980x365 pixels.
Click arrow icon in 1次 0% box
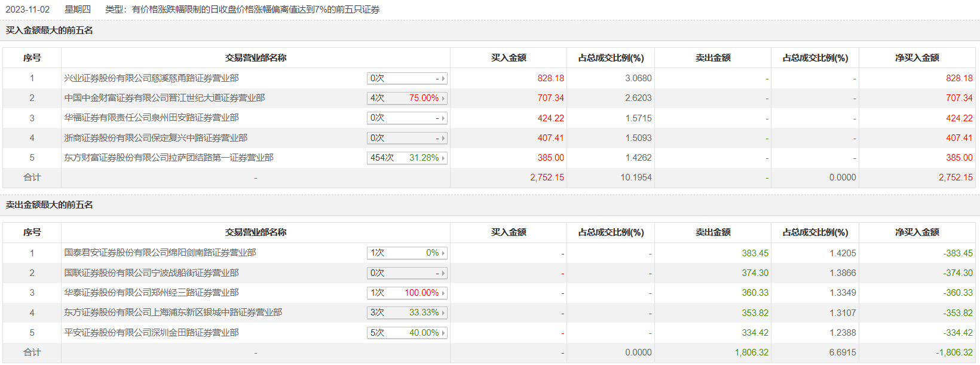point(443,253)
